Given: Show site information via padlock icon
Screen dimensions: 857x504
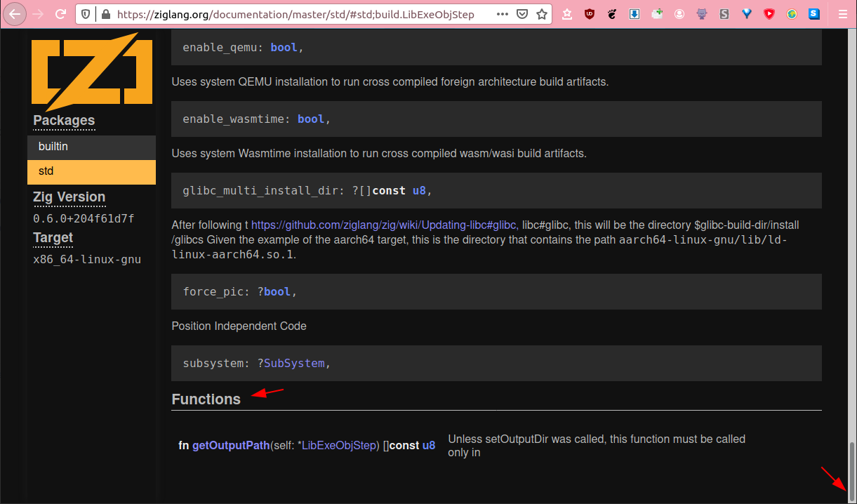Looking at the screenshot, I should pyautogui.click(x=105, y=13).
